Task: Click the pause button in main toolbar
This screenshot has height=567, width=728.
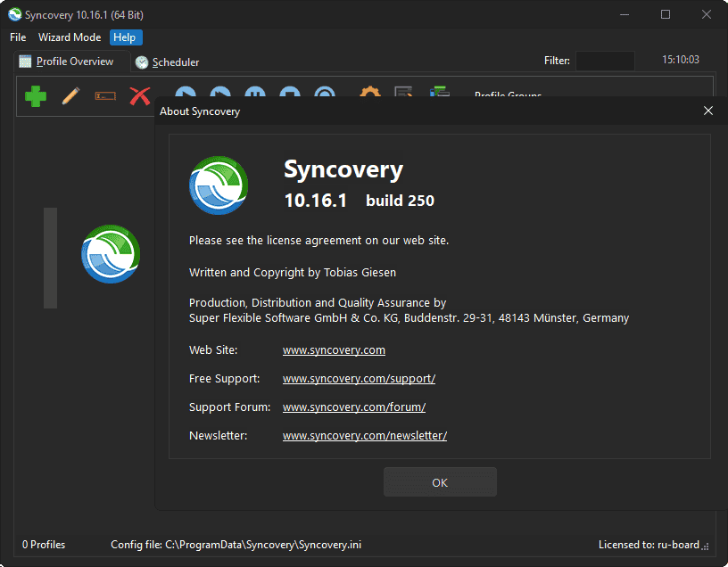Action: (255, 92)
